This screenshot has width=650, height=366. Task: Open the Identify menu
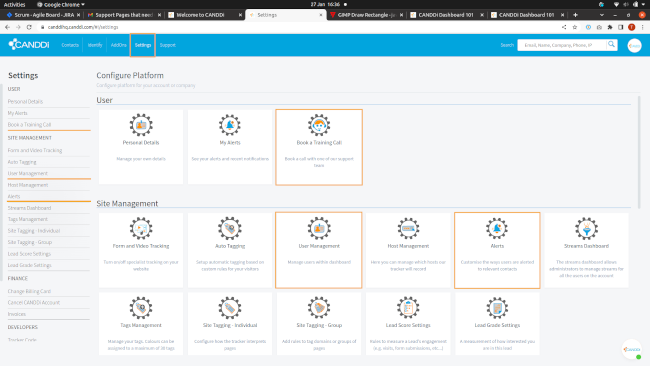95,45
